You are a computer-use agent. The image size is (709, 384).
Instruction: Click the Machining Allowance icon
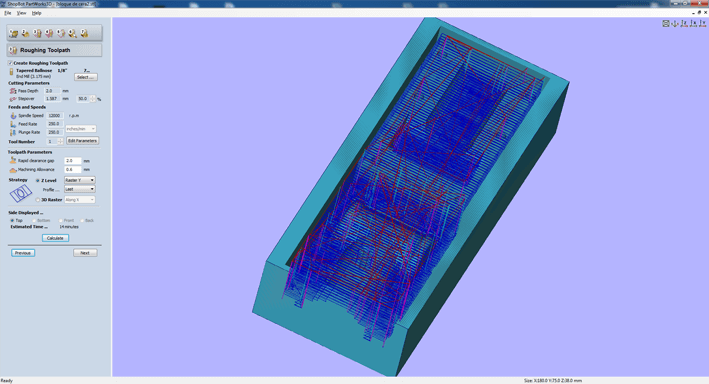(13, 170)
